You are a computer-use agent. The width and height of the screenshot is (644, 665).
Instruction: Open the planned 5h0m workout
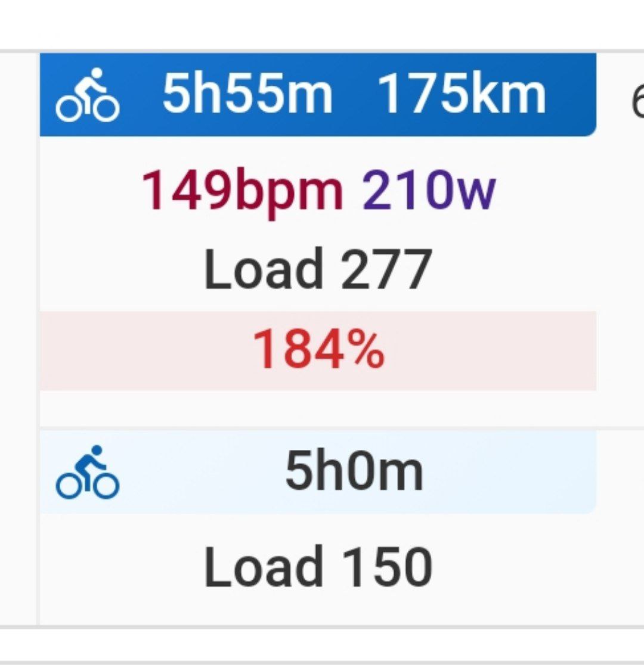354,471
